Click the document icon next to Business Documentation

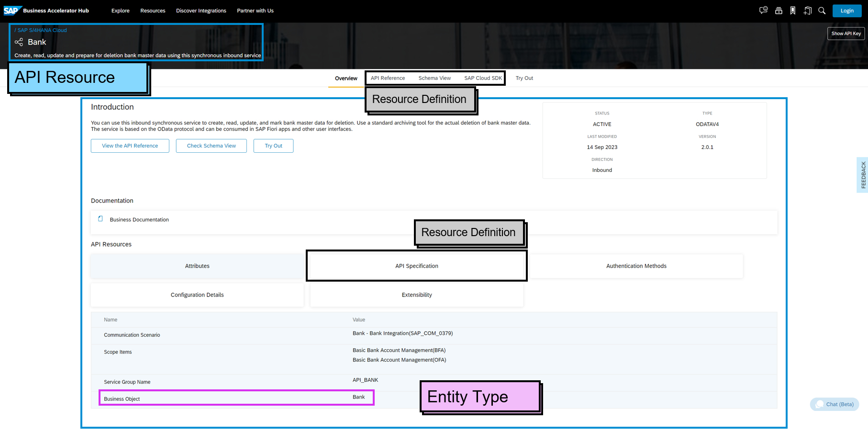pos(100,218)
